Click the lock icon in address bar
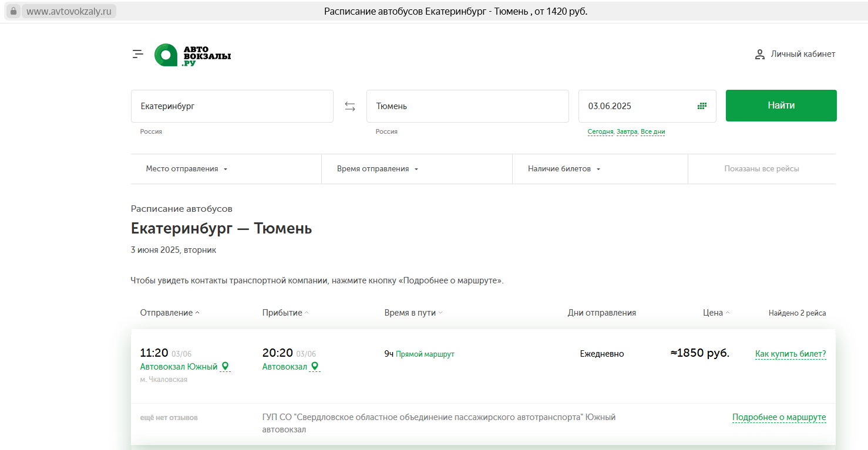The image size is (868, 450). point(14,11)
